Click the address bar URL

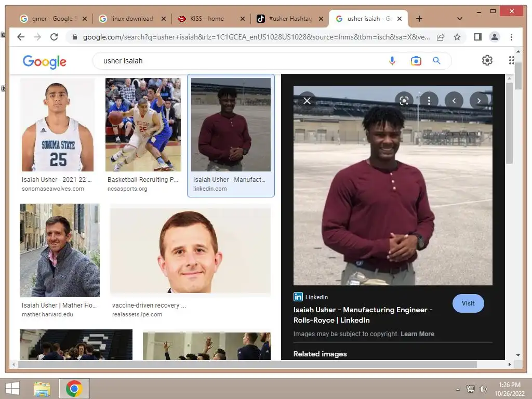point(256,37)
